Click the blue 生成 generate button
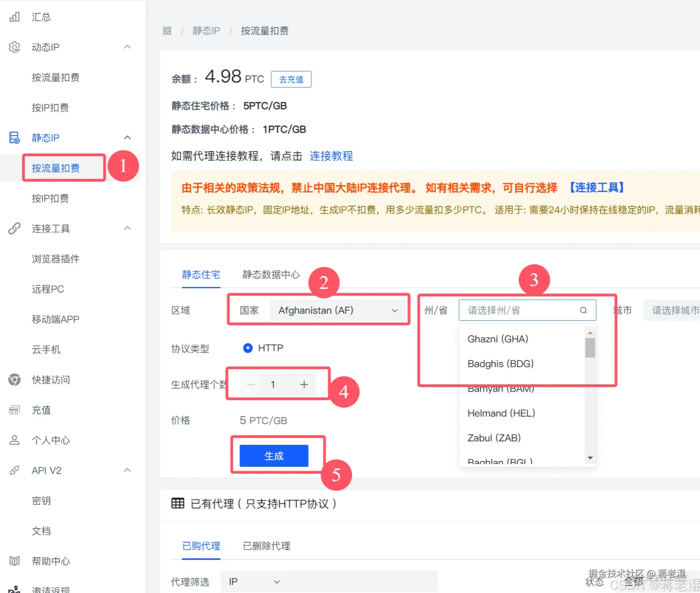 273,455
